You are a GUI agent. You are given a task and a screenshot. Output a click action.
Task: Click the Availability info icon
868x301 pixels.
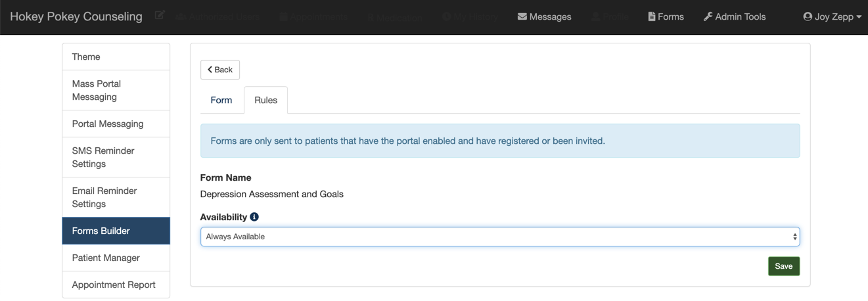[x=254, y=217]
